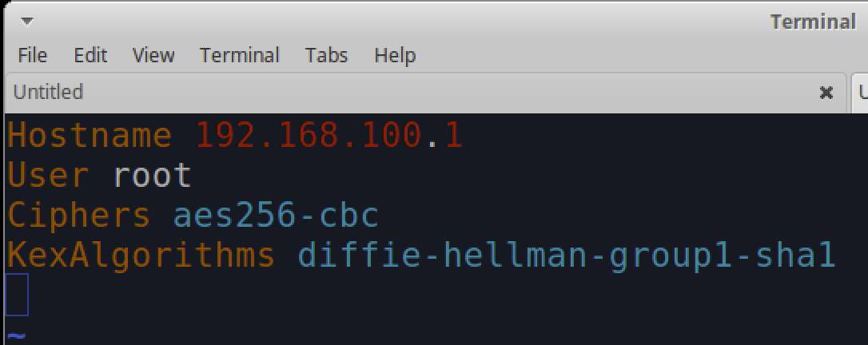The width and height of the screenshot is (868, 345).
Task: Close the Untitled tab
Action: [x=826, y=93]
